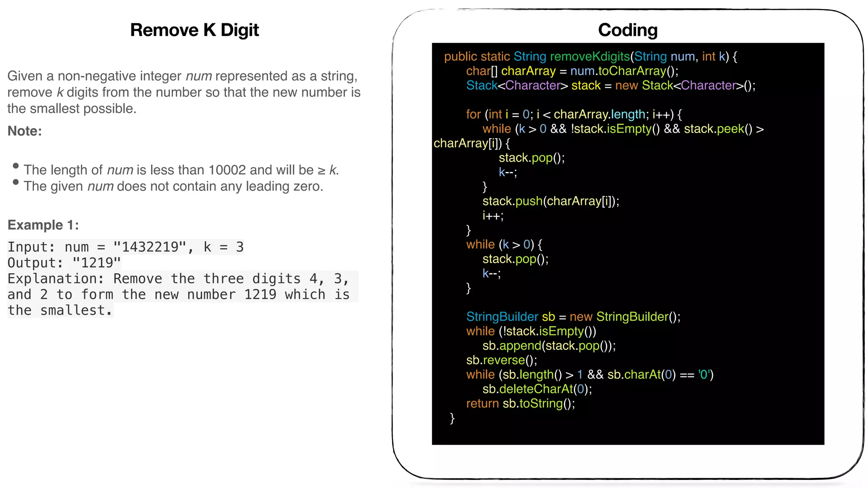Click the 'StringBuilder sb = new StringBuilder();' line
The image size is (868, 488).
[x=573, y=317]
